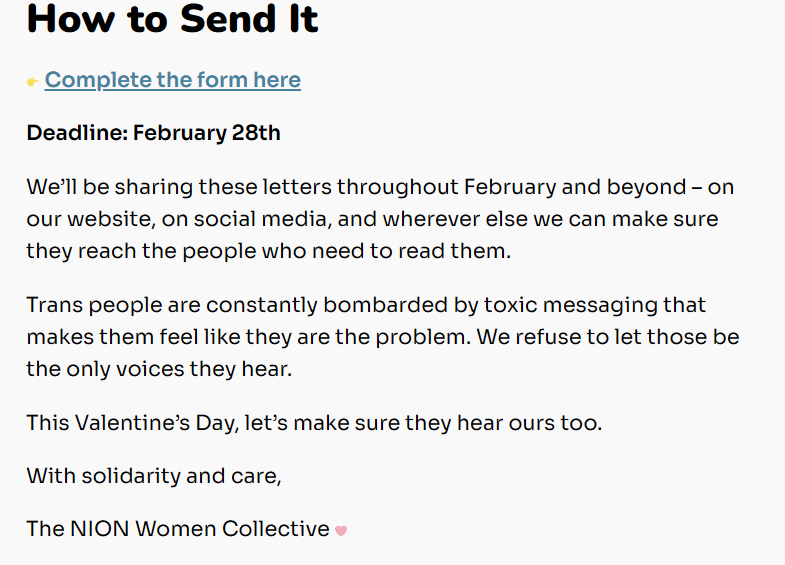The height and width of the screenshot is (565, 785).
Task: Click the "This Valentine's Day" sentence
Action: pos(314,423)
